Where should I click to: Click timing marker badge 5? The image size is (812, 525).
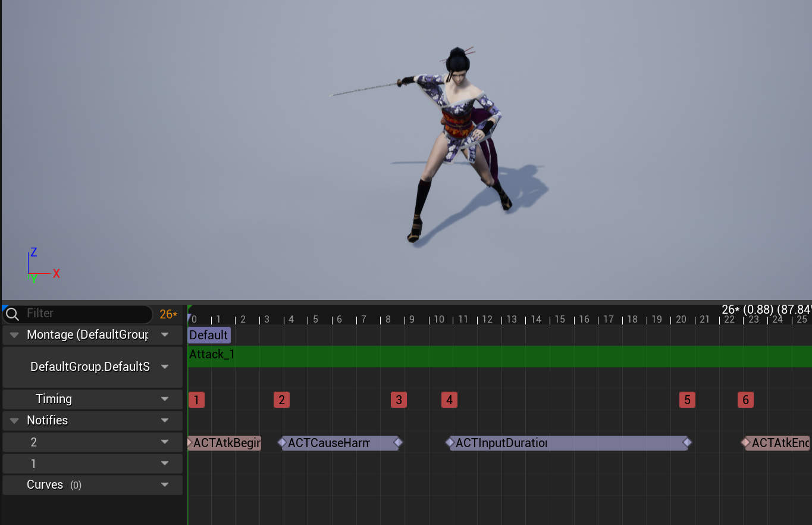coord(687,399)
